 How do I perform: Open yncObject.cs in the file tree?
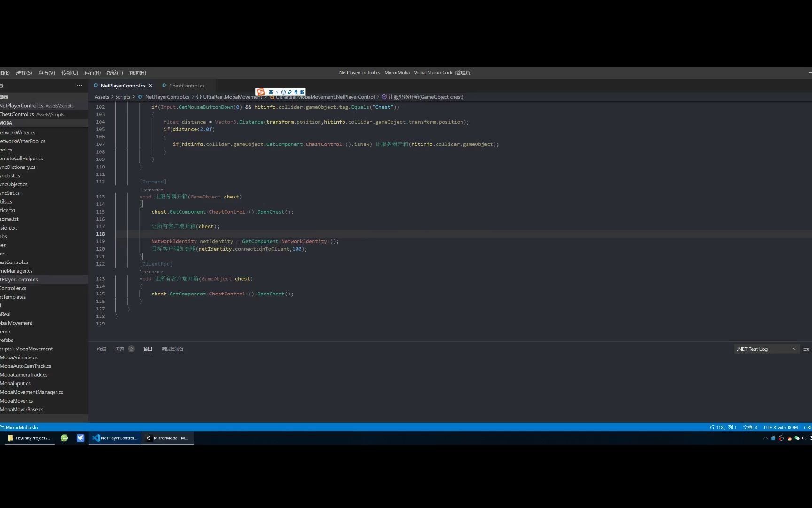(x=44, y=184)
